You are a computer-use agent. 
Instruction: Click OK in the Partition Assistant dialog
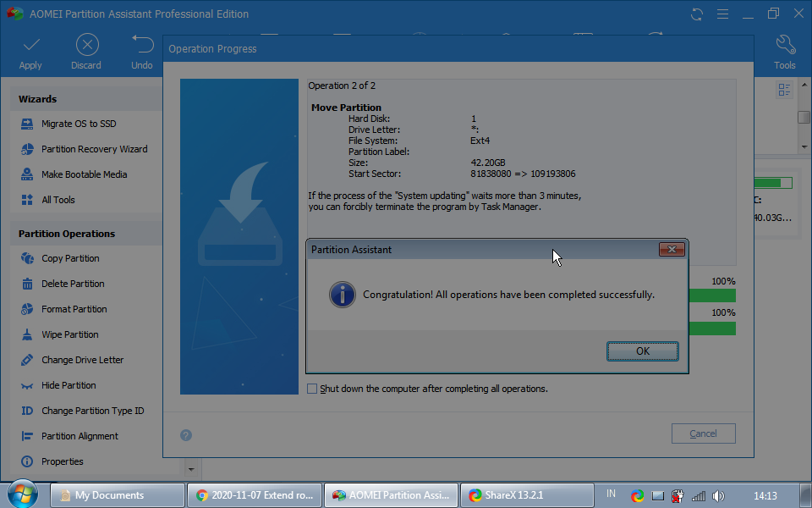click(643, 351)
